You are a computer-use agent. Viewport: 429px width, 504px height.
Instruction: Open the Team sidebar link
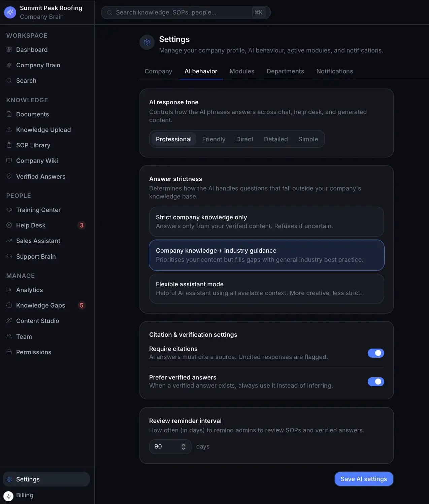46,336
